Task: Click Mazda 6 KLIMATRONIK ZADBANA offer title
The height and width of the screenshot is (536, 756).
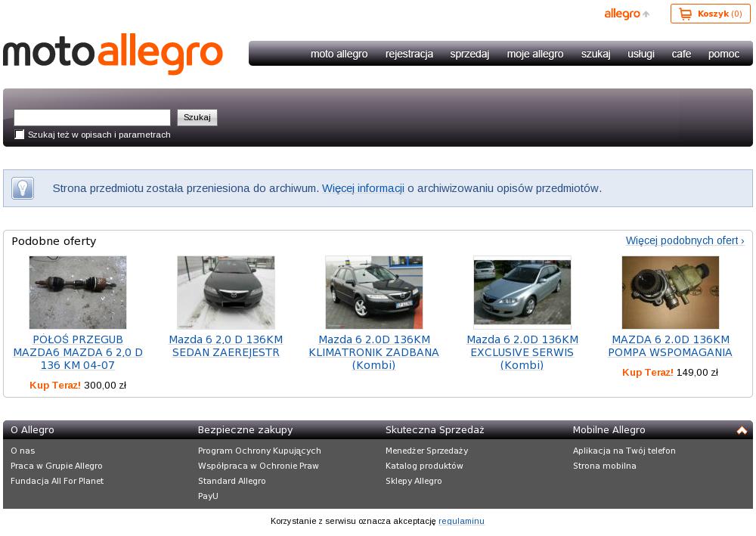Action: pos(374,352)
